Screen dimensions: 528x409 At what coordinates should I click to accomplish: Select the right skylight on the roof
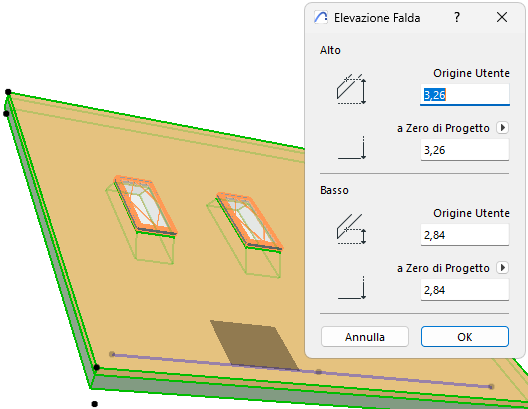(249, 221)
